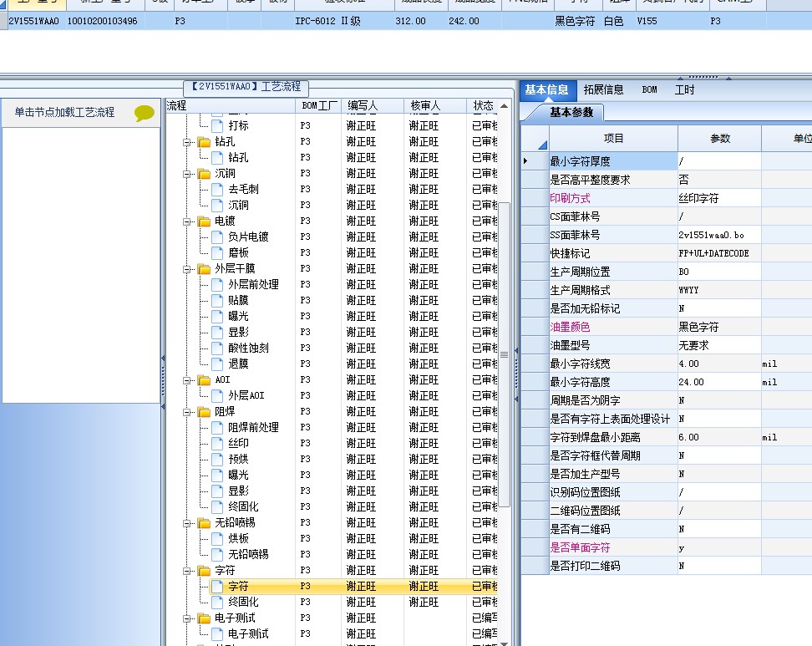Click the document icon beside 外层前处理
This screenshot has width=812, height=646.
[x=218, y=284]
